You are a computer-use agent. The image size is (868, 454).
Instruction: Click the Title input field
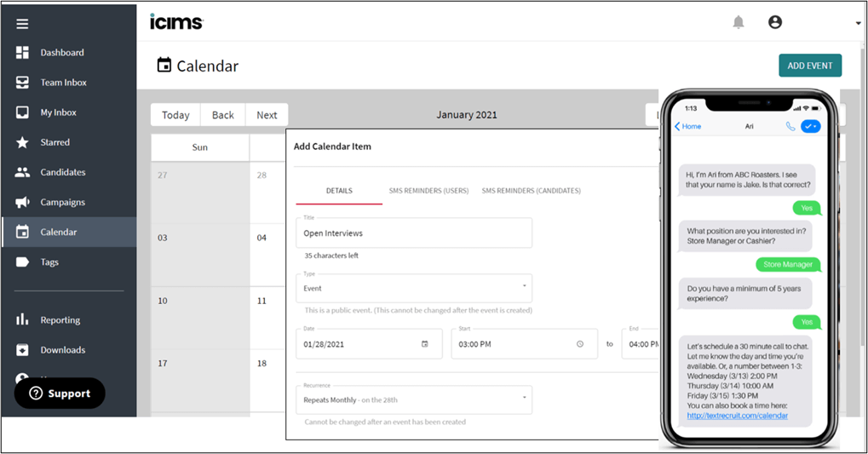tap(414, 233)
